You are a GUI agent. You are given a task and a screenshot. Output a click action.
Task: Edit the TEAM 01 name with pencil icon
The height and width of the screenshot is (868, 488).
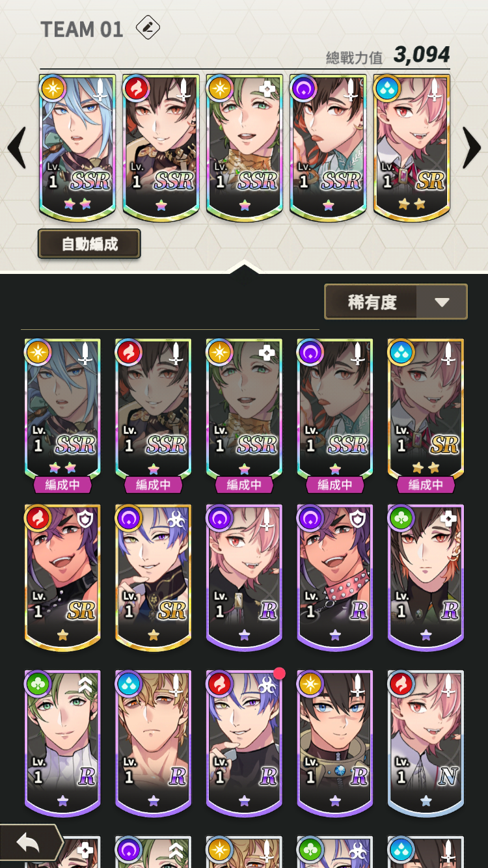148,28
